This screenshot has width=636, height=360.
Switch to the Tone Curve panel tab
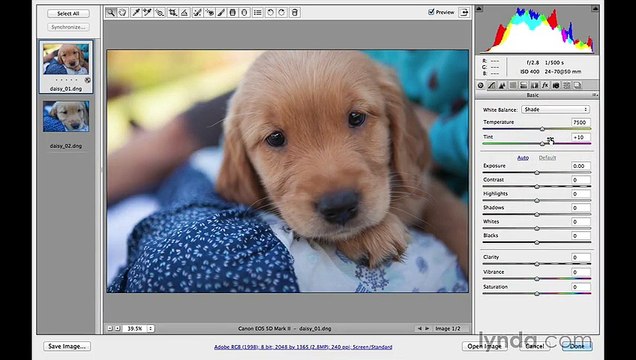coord(491,85)
